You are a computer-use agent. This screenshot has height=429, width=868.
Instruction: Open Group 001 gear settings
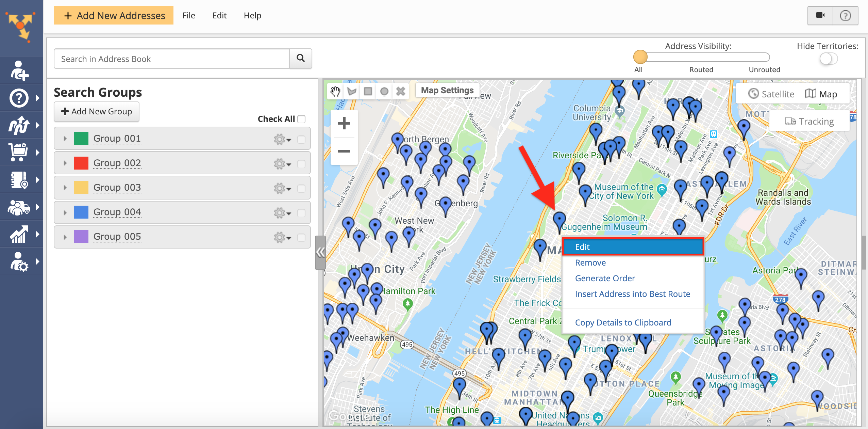tap(282, 139)
